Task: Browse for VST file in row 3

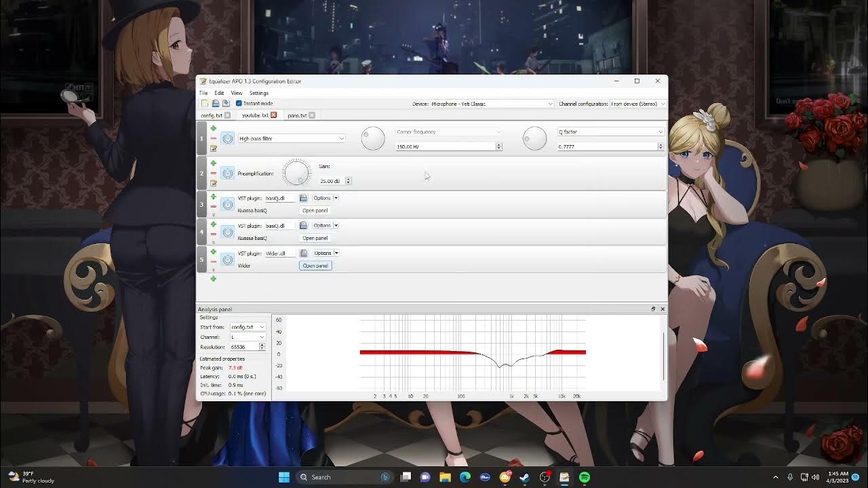Action: [x=303, y=198]
